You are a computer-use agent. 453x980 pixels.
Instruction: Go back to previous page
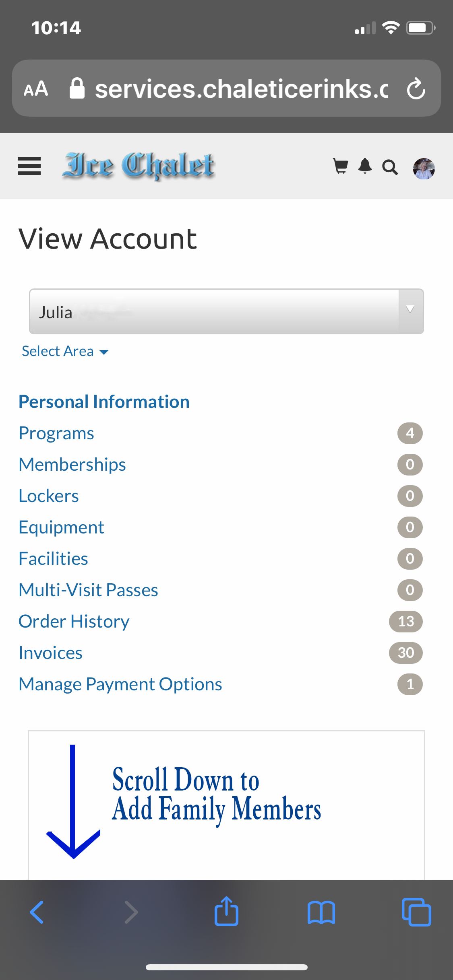37,912
